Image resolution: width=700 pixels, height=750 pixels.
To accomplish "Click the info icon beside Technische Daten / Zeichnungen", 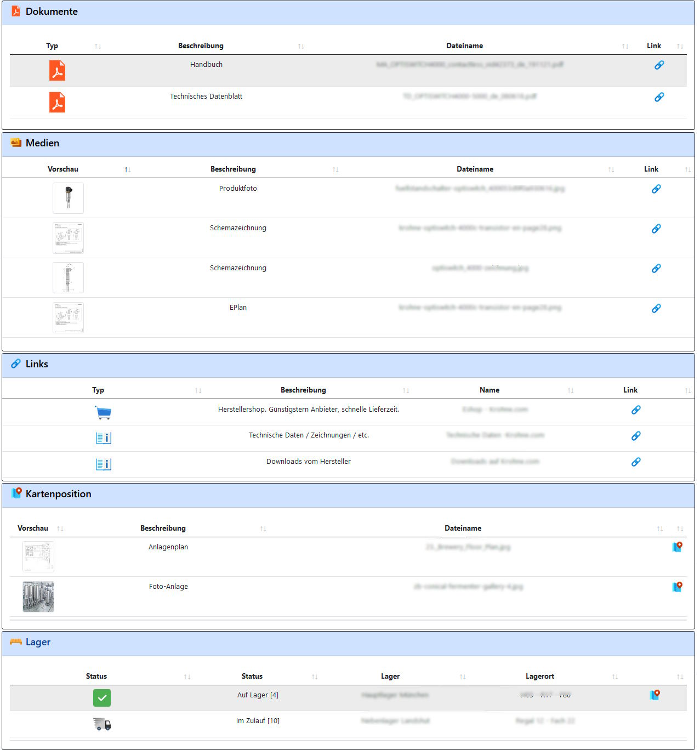I will point(103,438).
